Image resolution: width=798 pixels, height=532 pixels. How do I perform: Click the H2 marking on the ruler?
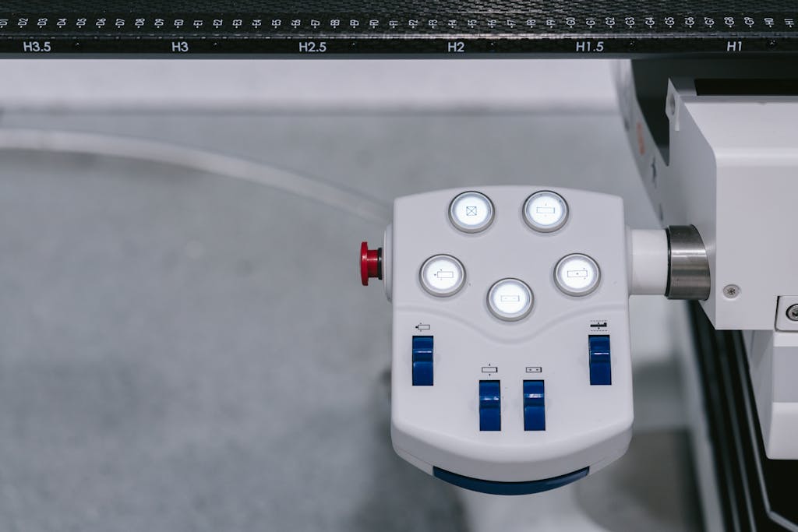[456, 47]
